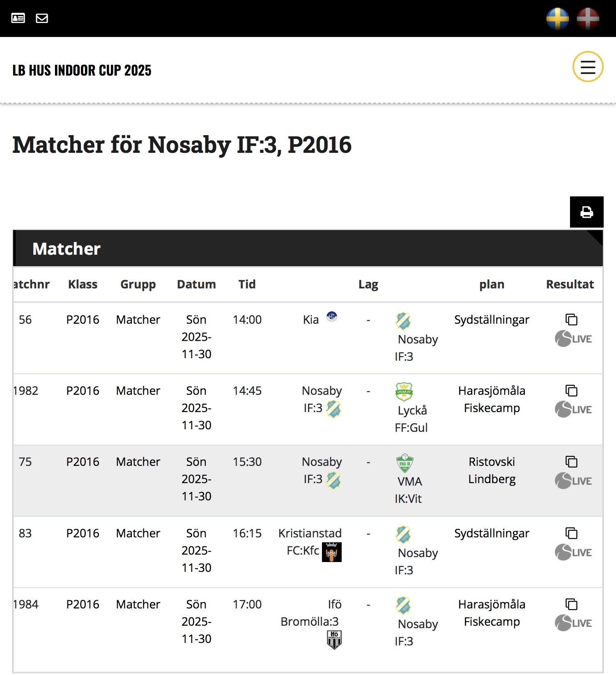The height and width of the screenshot is (675, 616).
Task: Open LIVE result for the 14:45 match
Action: (x=573, y=410)
